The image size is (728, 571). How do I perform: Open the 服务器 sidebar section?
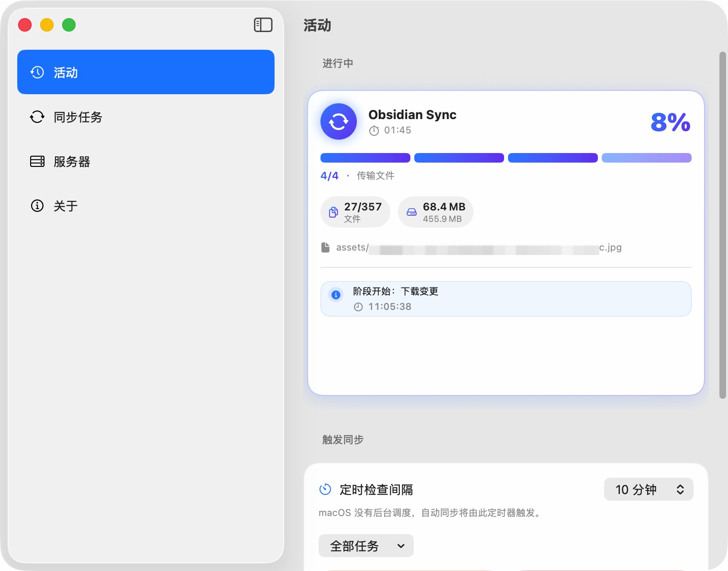(146, 162)
